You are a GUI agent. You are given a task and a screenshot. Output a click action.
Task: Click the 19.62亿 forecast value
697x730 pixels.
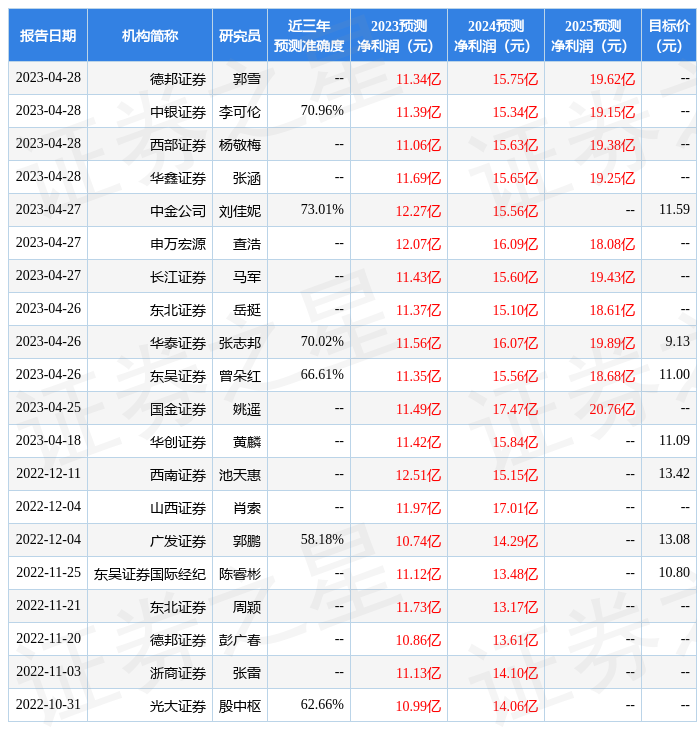(612, 79)
